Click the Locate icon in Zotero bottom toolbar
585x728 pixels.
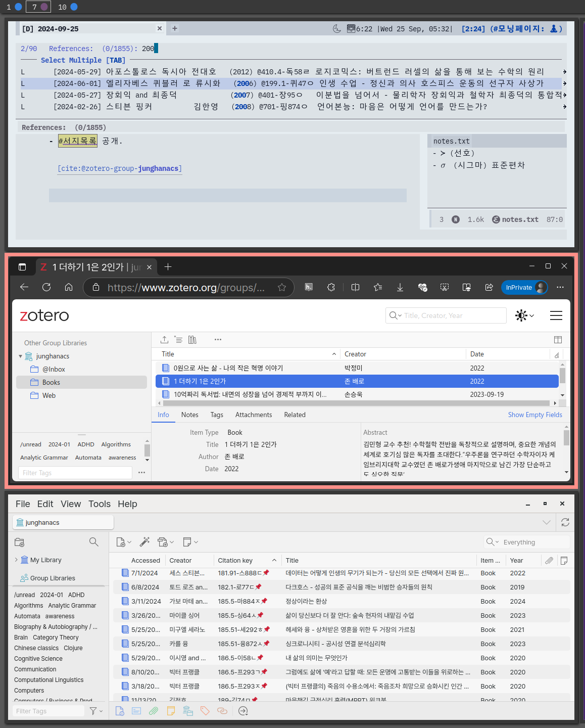coord(243,711)
